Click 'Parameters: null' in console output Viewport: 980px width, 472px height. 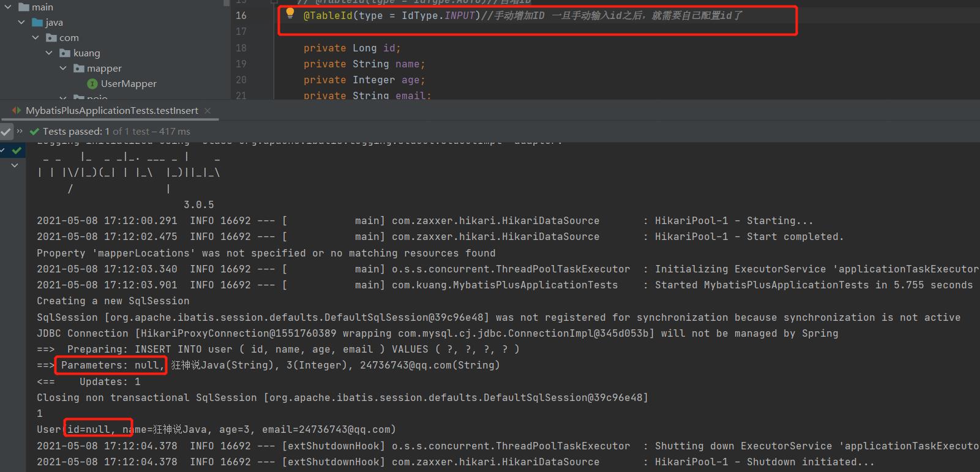pos(113,365)
